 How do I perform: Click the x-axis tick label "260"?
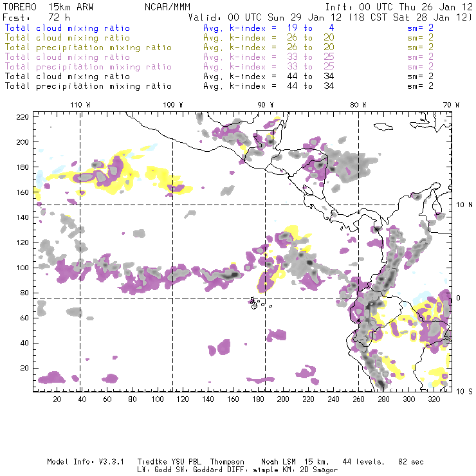(x=358, y=399)
